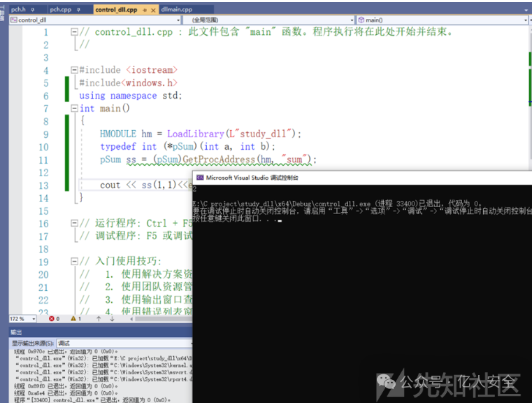Go to previous issue with up arrow
Screen dimensions: 532x403
(99, 318)
